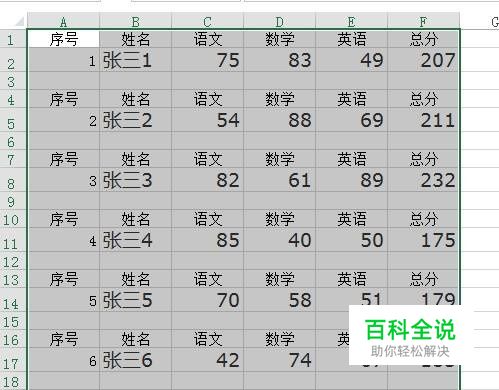
Task: Click the name cell 张三5
Action: pos(135,300)
